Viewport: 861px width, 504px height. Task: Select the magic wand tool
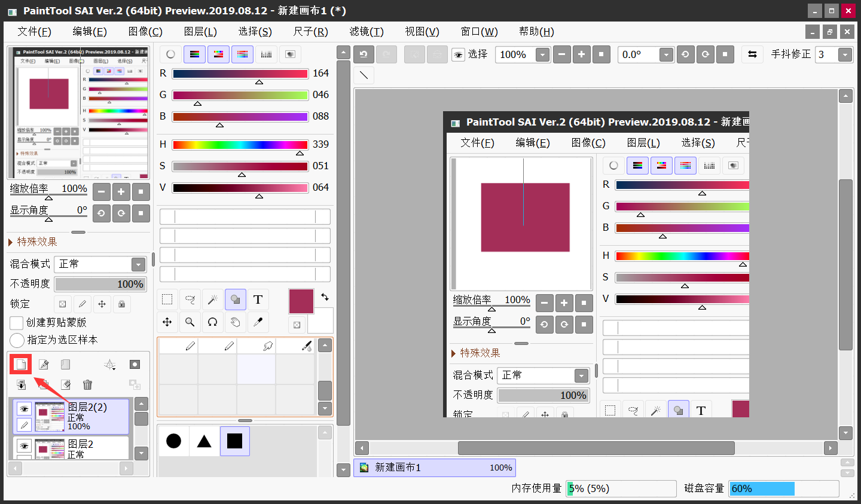tap(212, 300)
